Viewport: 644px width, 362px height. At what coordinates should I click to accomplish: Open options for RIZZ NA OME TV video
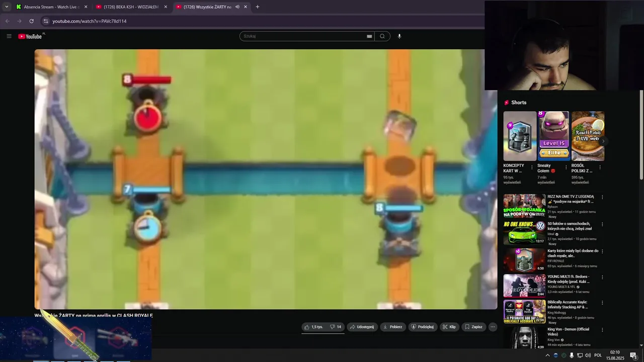(602, 197)
